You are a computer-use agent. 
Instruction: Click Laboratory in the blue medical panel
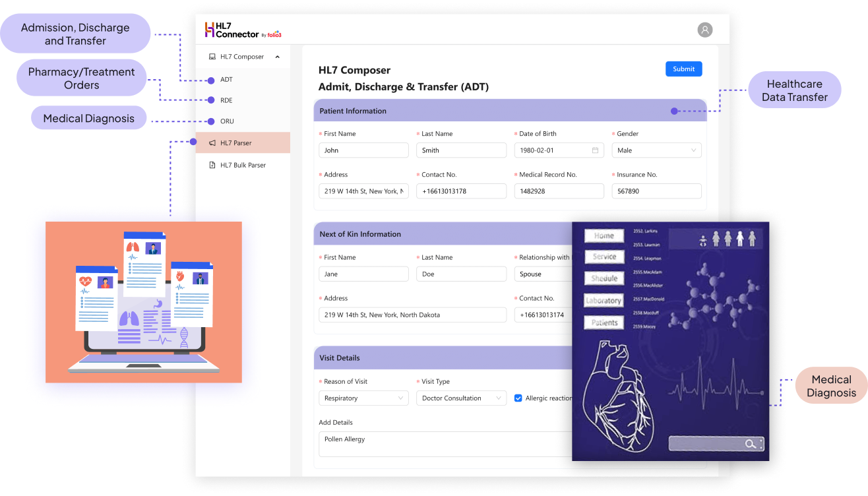604,301
